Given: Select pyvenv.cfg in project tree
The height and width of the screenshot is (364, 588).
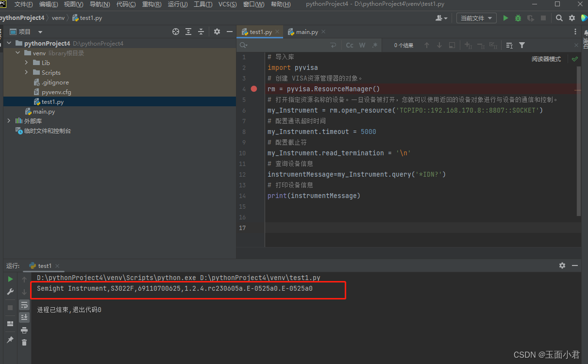Looking at the screenshot, I should (x=52, y=92).
